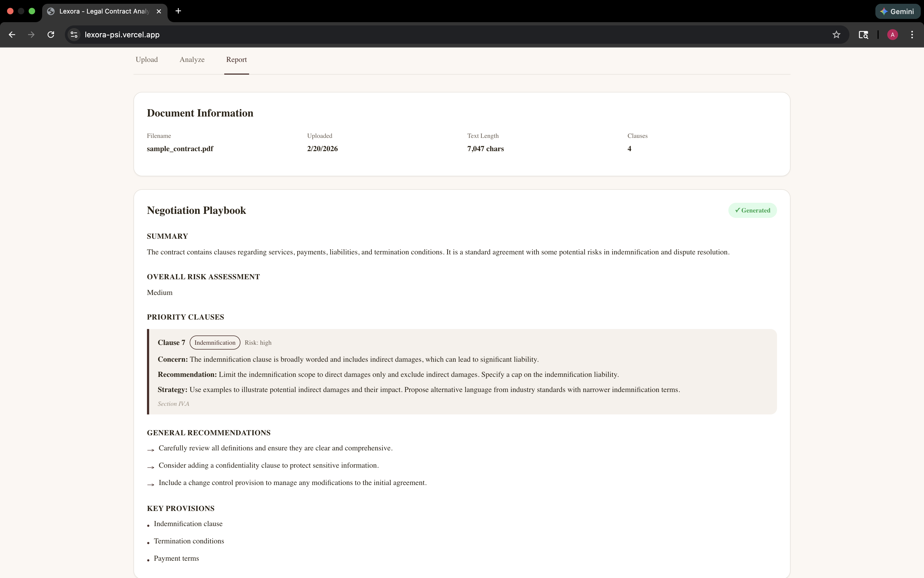
Task: Click the browser forward arrow
Action: point(31,35)
